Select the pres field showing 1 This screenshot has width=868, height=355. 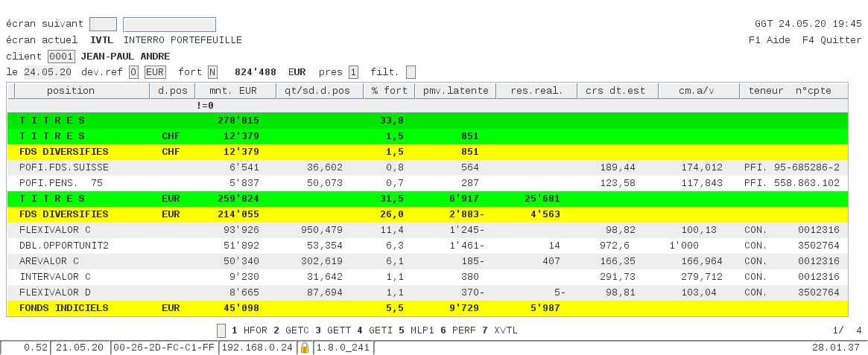pos(353,72)
